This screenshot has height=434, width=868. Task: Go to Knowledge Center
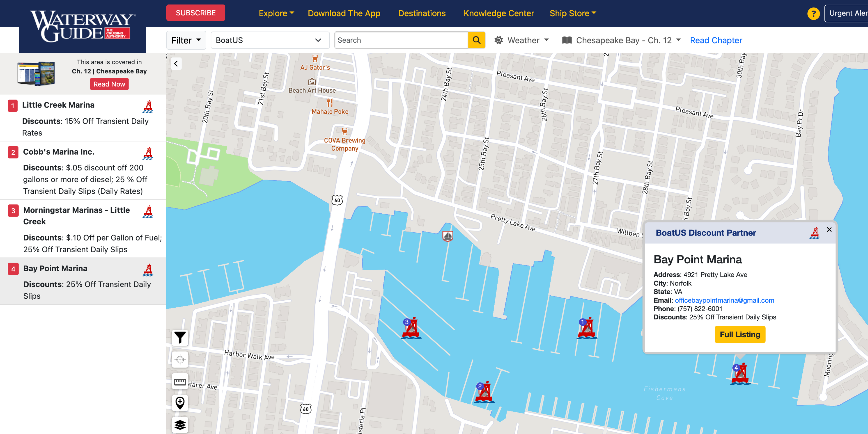(498, 13)
